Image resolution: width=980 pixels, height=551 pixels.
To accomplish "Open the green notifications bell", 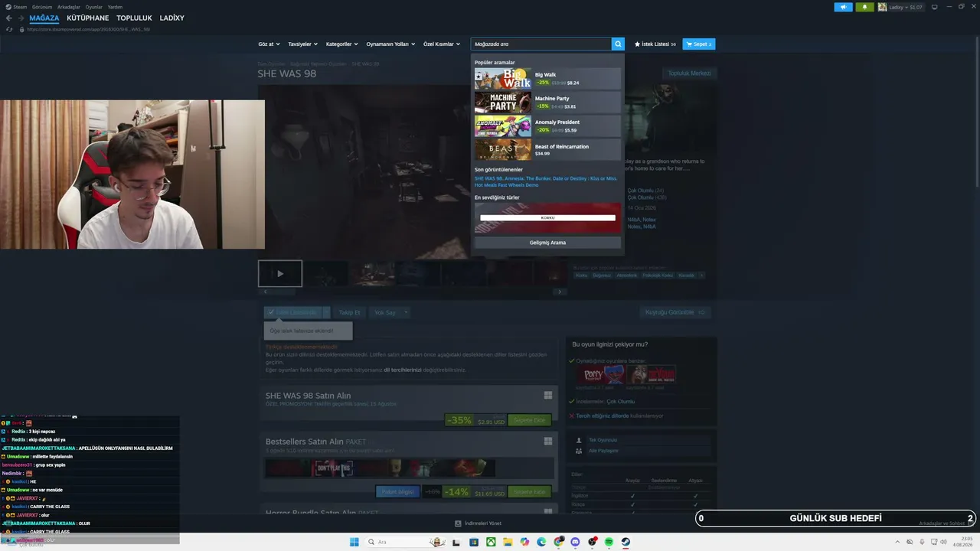I will (864, 7).
